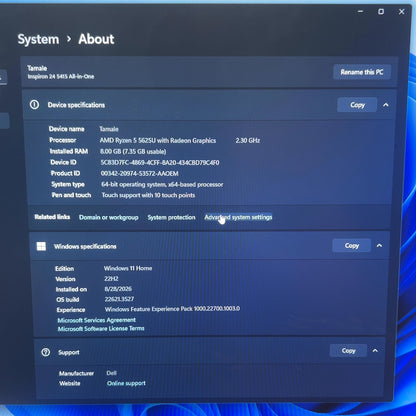This screenshot has height=416, width=416.
Task: Maximize the Settings window
Action: (381, 12)
